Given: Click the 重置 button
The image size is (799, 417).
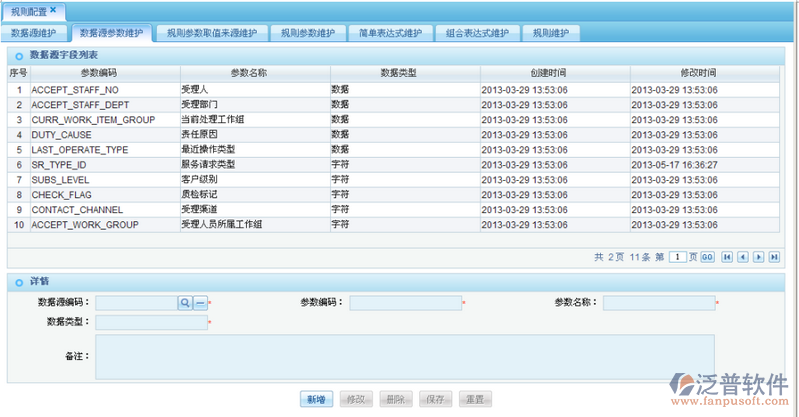Looking at the screenshot, I should click(x=476, y=399).
